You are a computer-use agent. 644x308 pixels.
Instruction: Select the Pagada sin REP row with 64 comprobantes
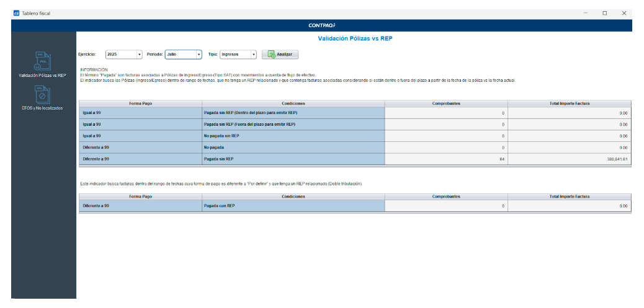293,159
